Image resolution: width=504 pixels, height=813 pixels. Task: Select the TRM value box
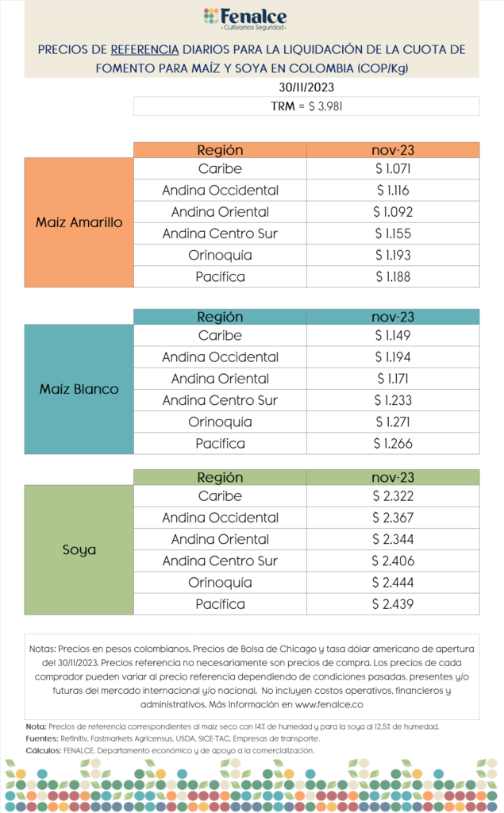tap(306, 106)
